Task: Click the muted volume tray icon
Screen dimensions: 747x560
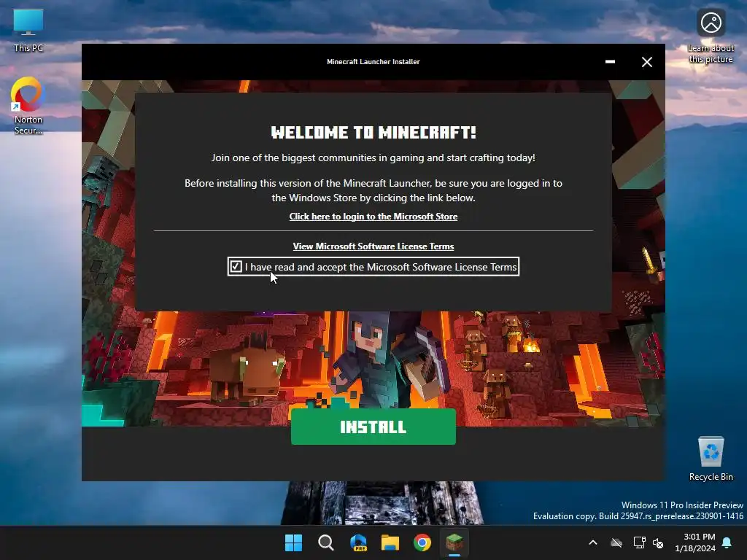Action: [x=658, y=542]
